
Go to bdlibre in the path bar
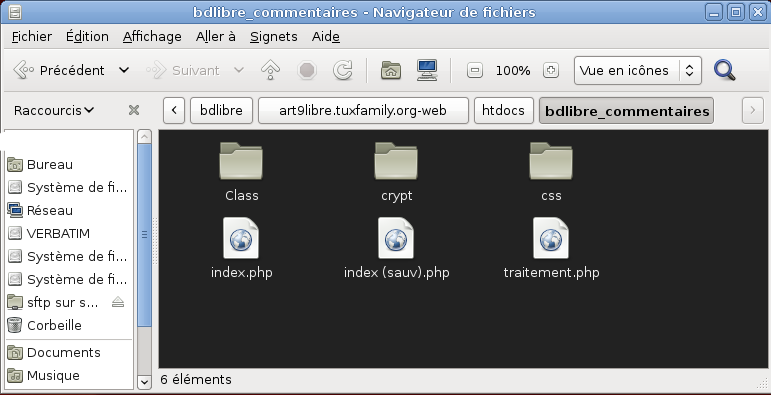pyautogui.click(x=221, y=110)
